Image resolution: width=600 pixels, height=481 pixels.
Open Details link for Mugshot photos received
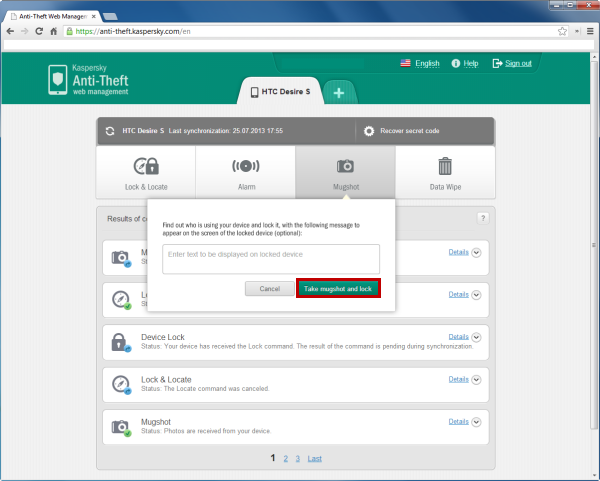458,422
